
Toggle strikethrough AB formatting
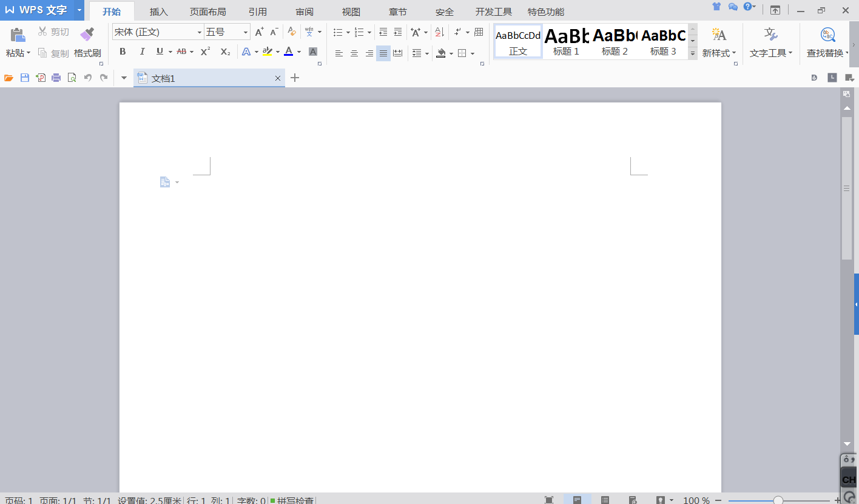tap(181, 52)
